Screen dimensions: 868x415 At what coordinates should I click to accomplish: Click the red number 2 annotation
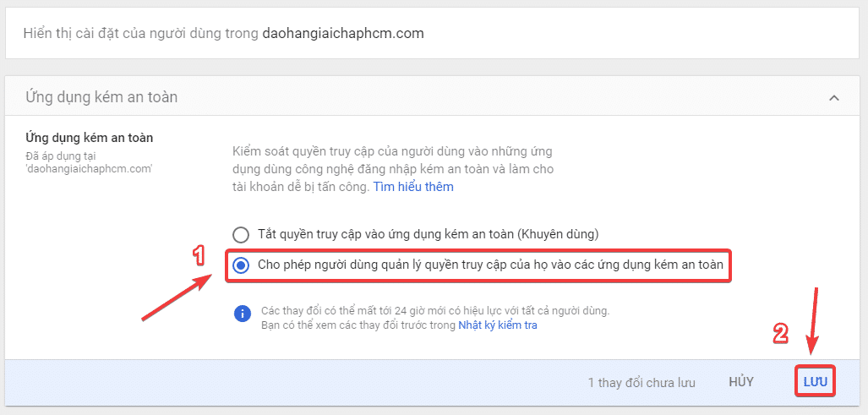(781, 333)
